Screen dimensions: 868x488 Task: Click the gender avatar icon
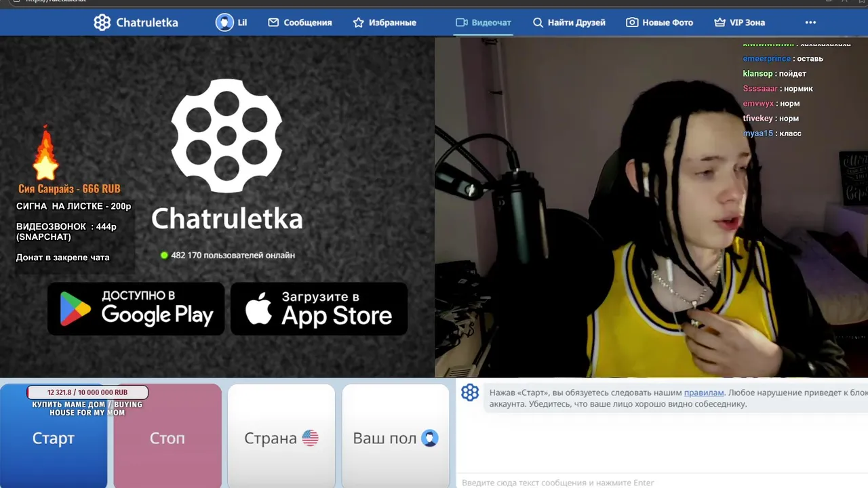[x=430, y=438]
